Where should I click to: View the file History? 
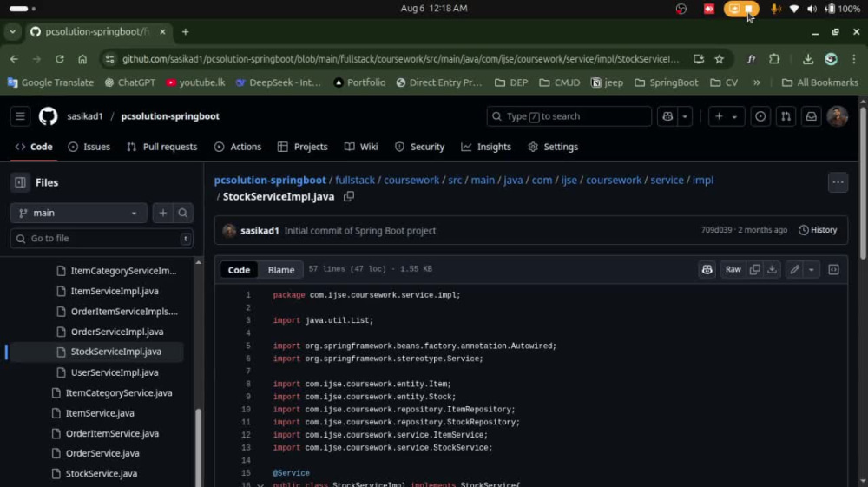[x=818, y=230]
